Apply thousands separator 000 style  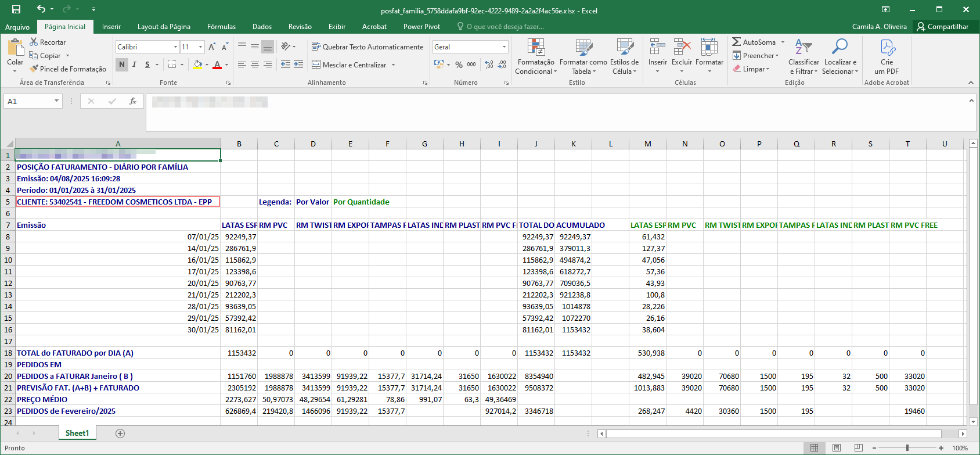click(x=471, y=65)
